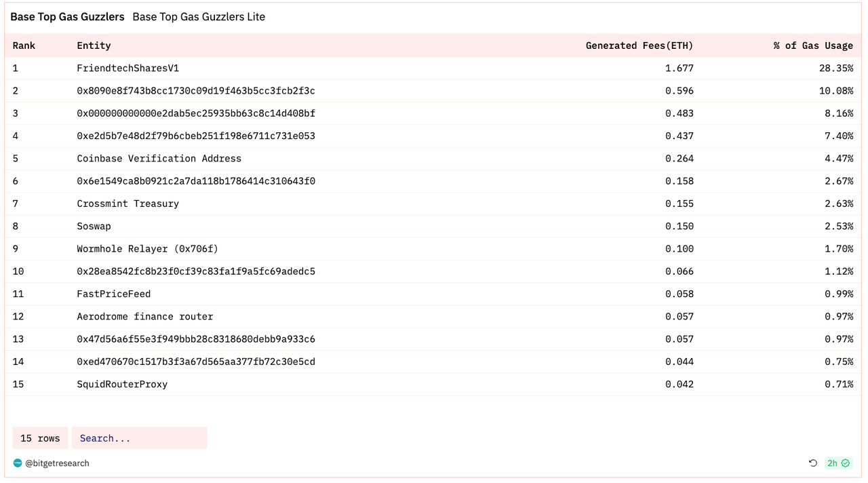
Task: Click the Base Top Gas Guzzlers title
Action: coord(67,17)
